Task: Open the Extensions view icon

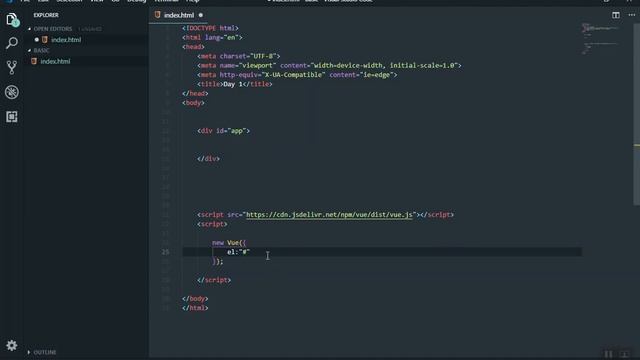Action: tap(12, 117)
